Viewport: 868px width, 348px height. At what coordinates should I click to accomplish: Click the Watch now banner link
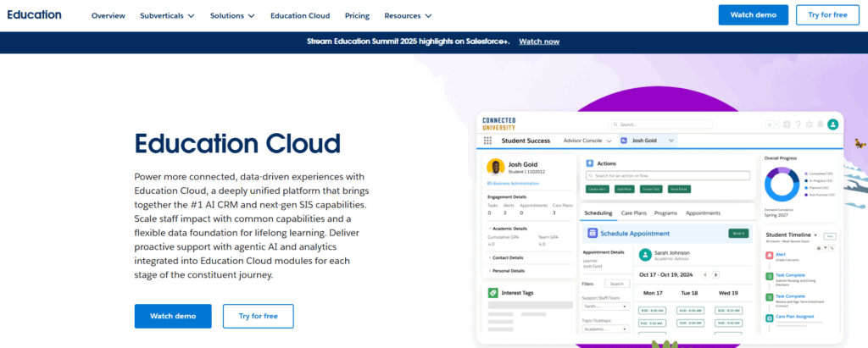[x=539, y=41]
